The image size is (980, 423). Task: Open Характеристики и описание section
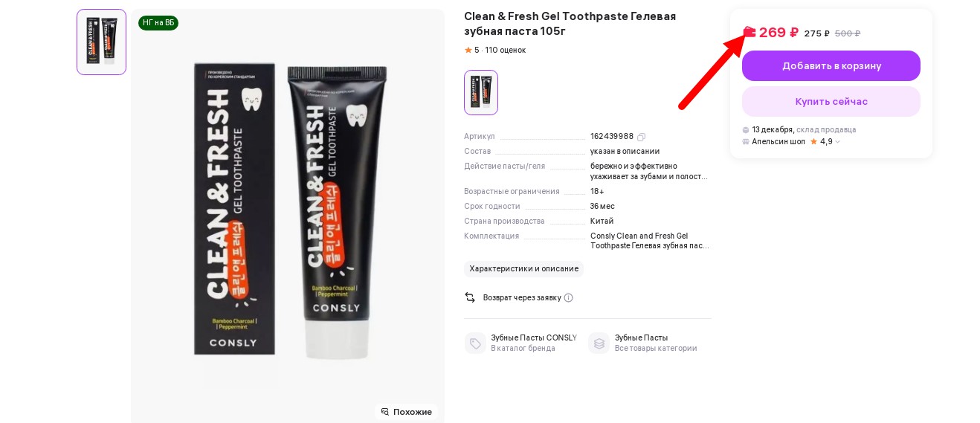coord(523,268)
